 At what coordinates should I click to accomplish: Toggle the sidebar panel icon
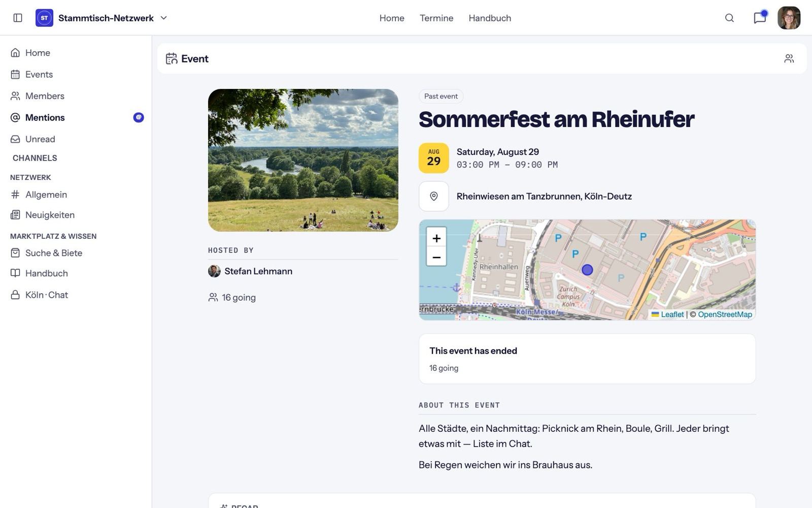18,18
